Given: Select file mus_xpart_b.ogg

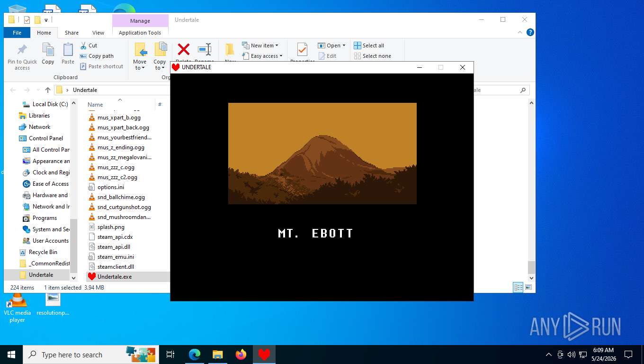Looking at the screenshot, I should pyautogui.click(x=114, y=118).
